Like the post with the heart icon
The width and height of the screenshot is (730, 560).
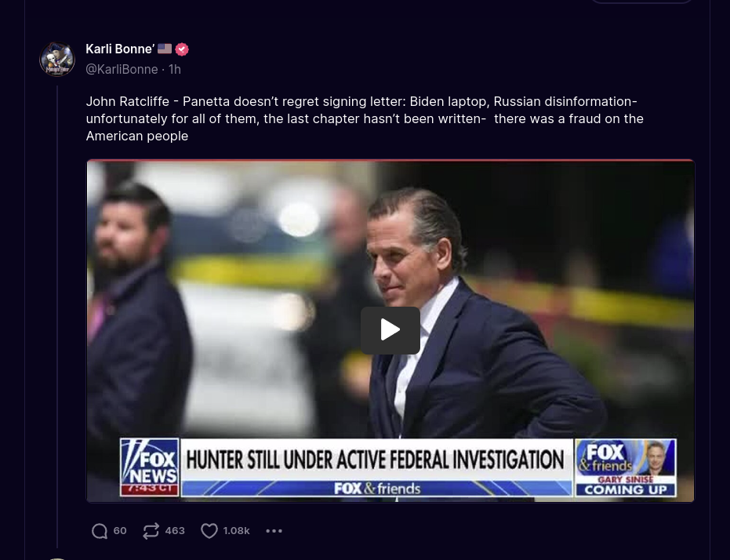(x=209, y=531)
